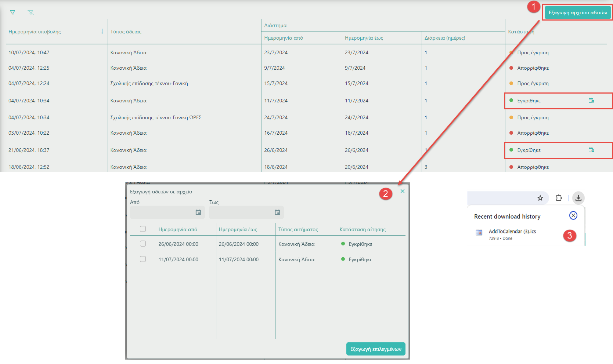Check the 11/07/2024 00:00 row checkbox
The image size is (613, 364).
coord(143,259)
